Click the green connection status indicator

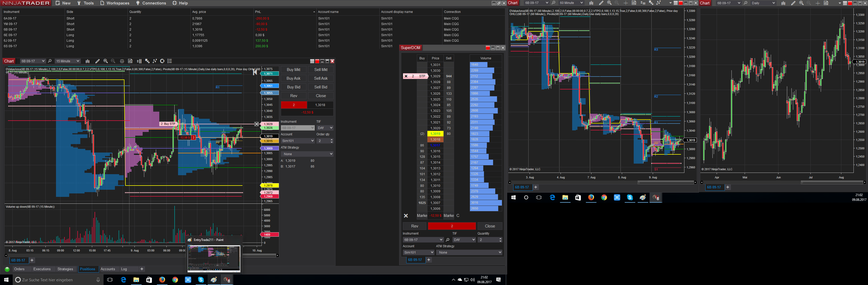(7, 269)
